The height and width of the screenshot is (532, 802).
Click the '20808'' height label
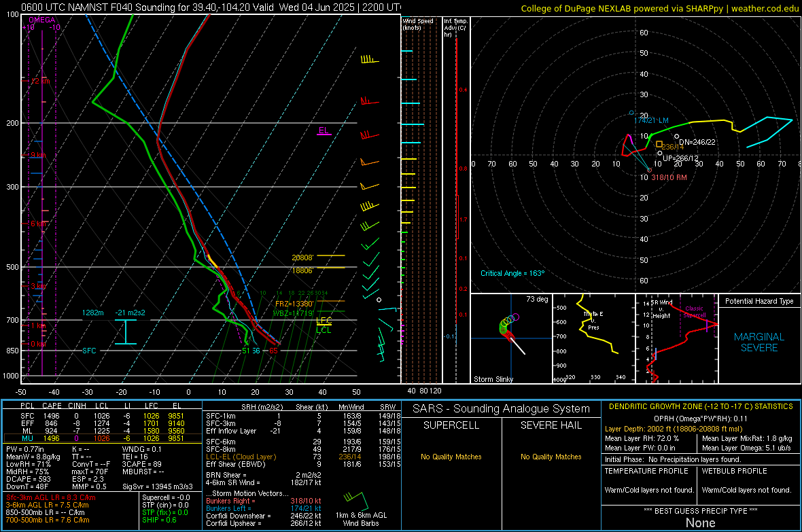coord(302,258)
